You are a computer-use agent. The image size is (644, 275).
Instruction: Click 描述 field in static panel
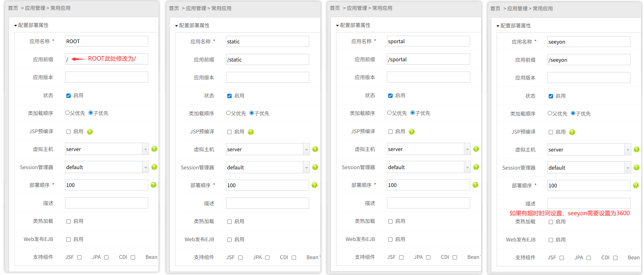tap(268, 203)
